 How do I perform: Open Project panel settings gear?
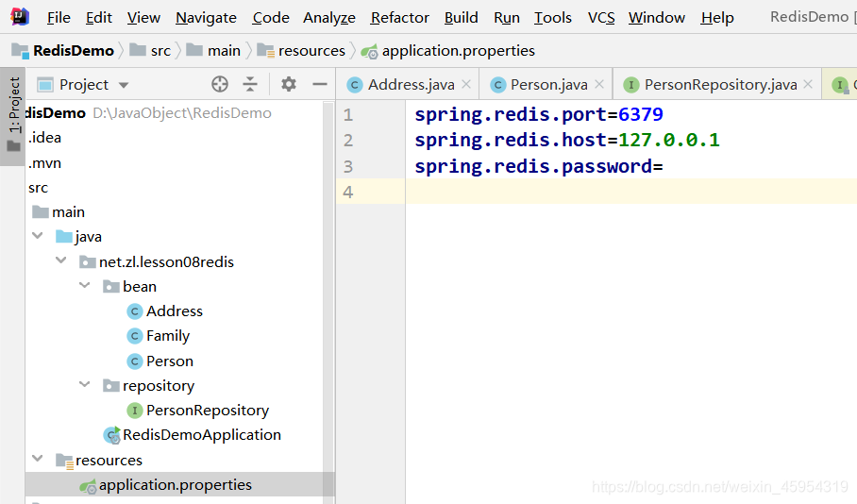289,84
